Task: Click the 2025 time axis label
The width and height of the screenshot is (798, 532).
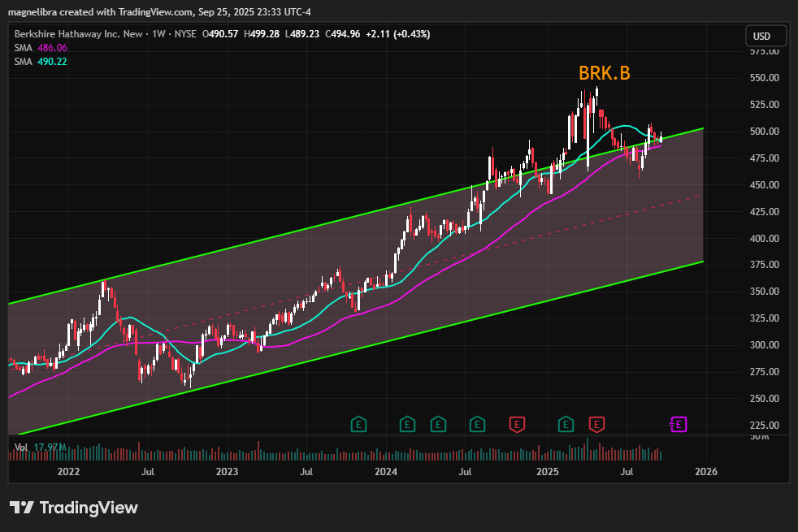Action: 548,471
